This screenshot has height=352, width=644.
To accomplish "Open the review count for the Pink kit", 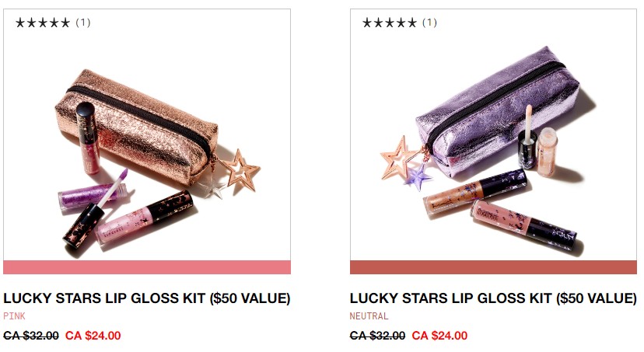I will (x=83, y=23).
